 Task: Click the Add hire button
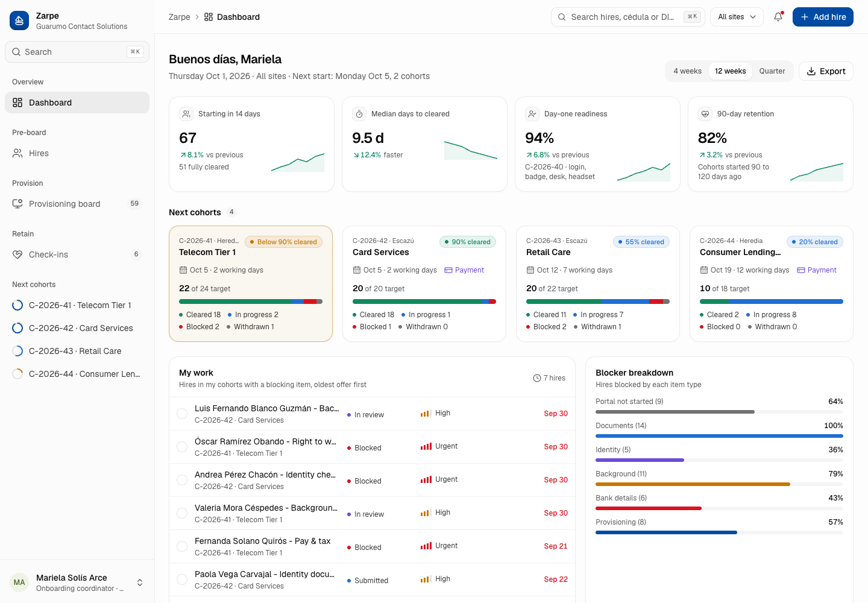click(823, 17)
